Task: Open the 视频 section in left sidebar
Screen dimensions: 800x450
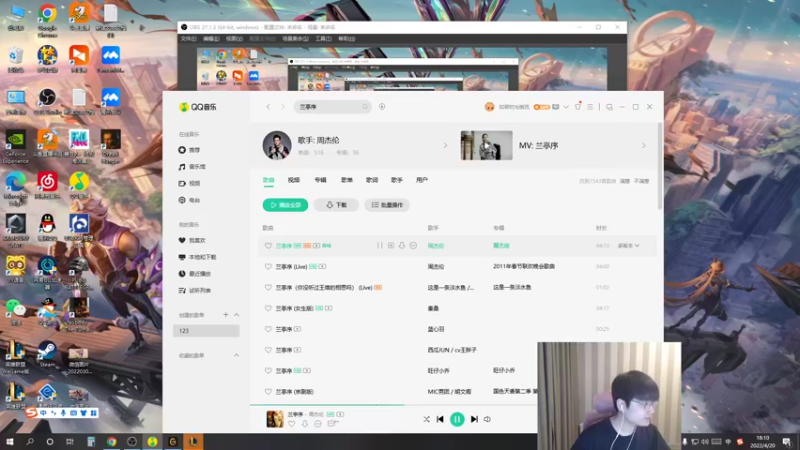Action: pos(189,183)
